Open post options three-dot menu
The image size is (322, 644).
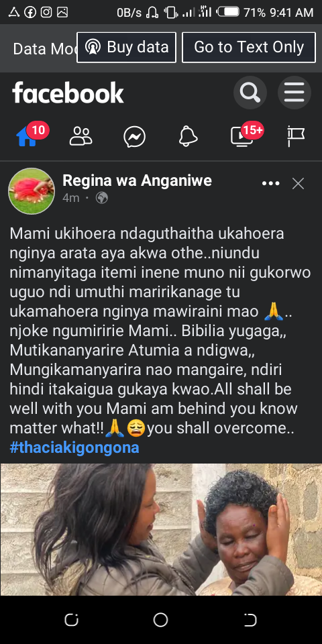(270, 184)
